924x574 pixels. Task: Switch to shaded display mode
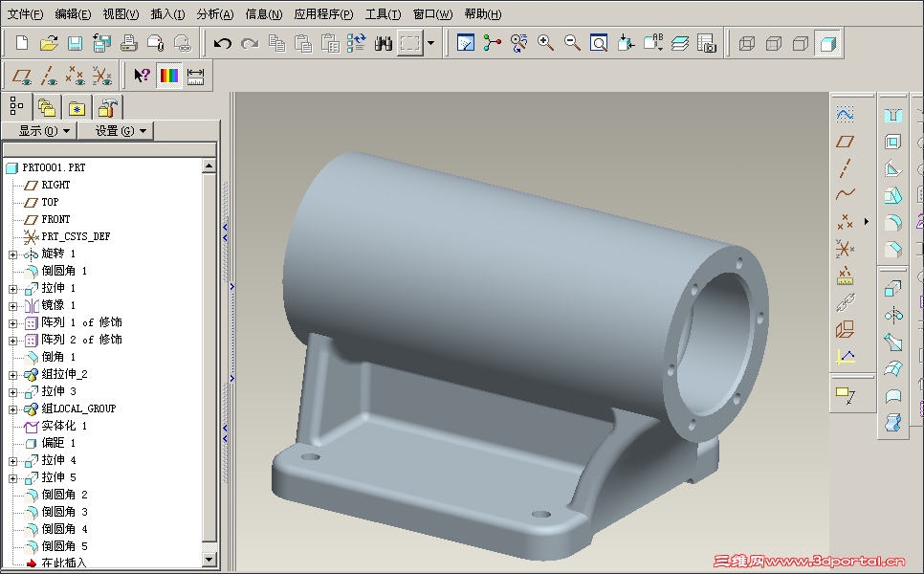point(827,43)
